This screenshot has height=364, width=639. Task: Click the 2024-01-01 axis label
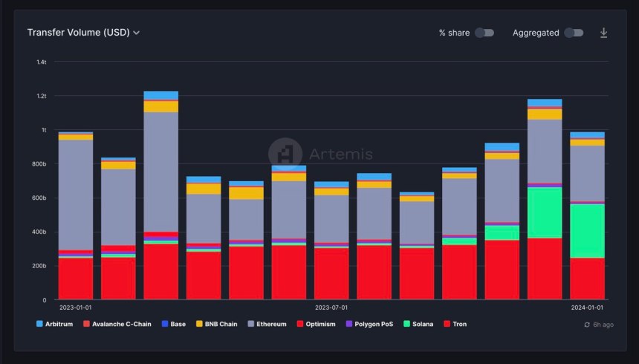click(x=587, y=307)
